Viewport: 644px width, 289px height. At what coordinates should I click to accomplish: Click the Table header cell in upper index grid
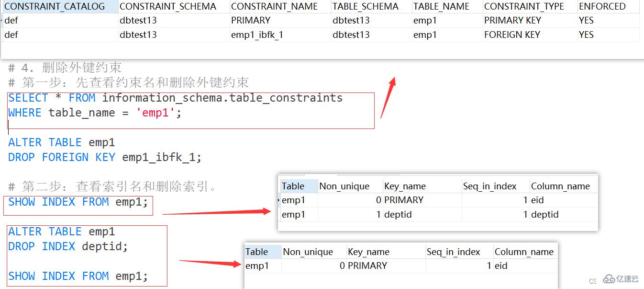pyautogui.click(x=294, y=186)
